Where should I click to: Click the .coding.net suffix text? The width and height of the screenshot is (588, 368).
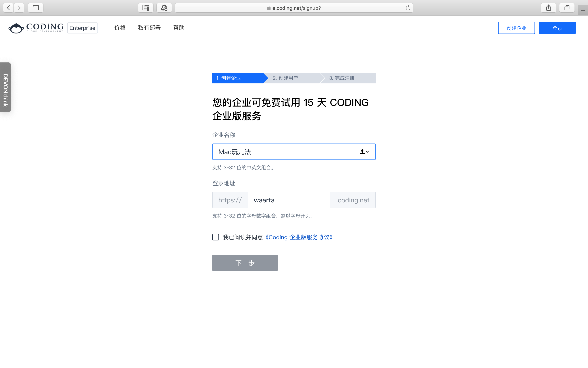tap(353, 200)
